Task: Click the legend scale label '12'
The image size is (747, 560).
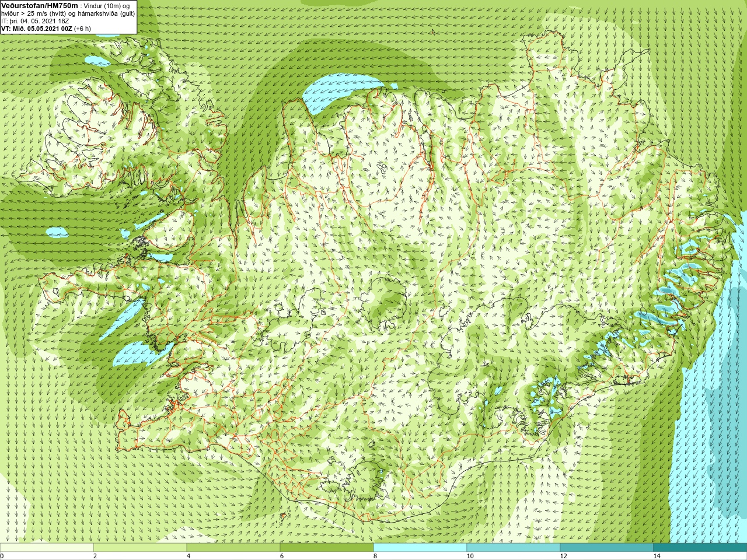Action: tap(563, 556)
